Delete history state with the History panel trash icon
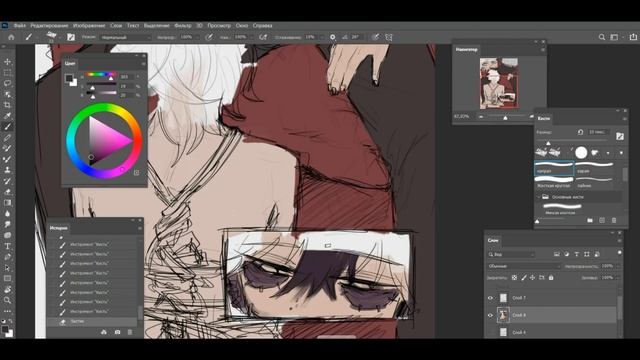Image resolution: width=640 pixels, height=360 pixels. (130, 332)
